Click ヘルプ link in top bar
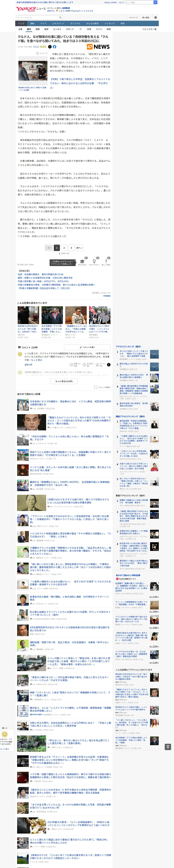The width and height of the screenshot is (174, 868). pyautogui.click(x=121, y=2)
